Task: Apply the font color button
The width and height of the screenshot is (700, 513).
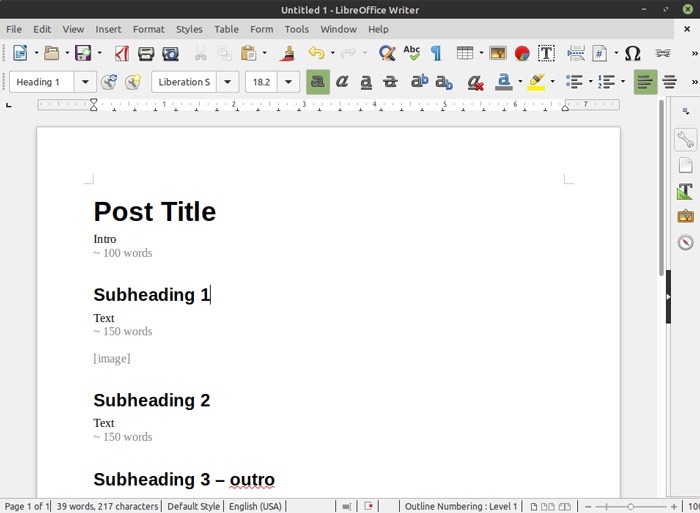Action: pos(504,82)
